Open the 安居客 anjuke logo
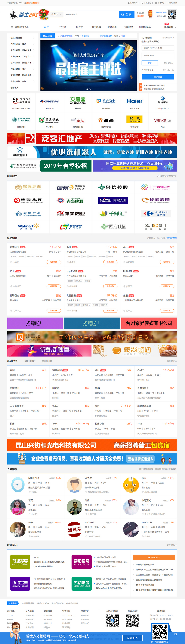This screenshot has height=644, width=185. 78,100
